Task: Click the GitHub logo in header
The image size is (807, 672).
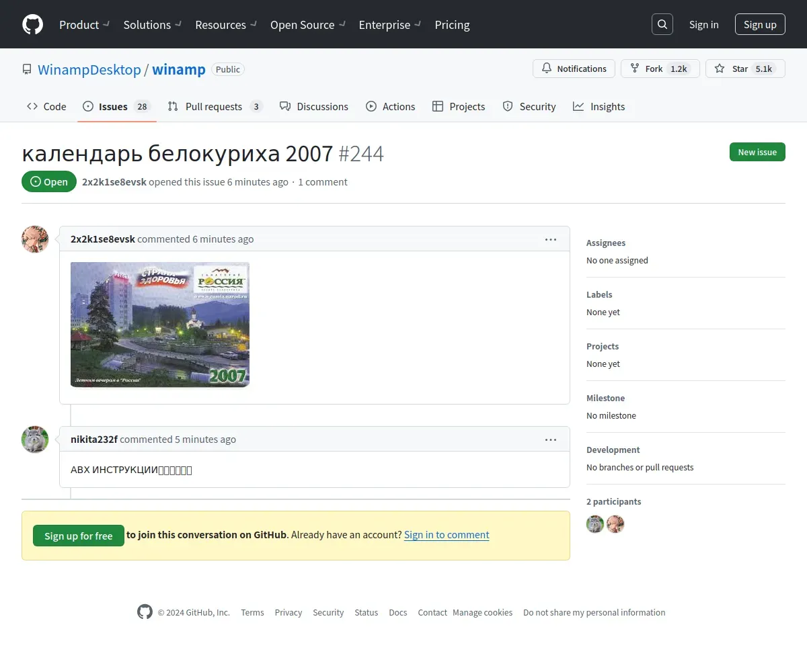Action: click(32, 25)
